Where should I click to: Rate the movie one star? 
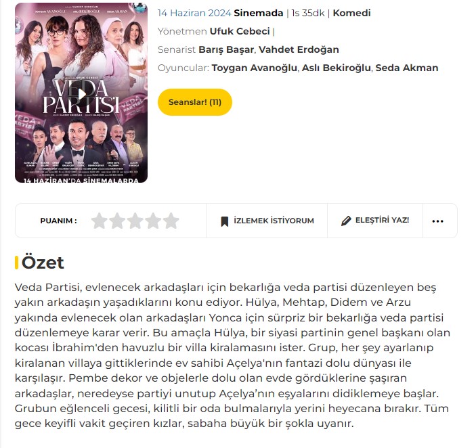pyautogui.click(x=100, y=221)
